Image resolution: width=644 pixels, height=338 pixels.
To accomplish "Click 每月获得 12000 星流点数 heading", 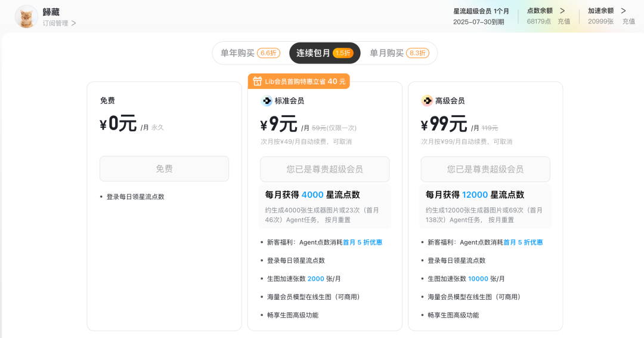I will [x=475, y=195].
